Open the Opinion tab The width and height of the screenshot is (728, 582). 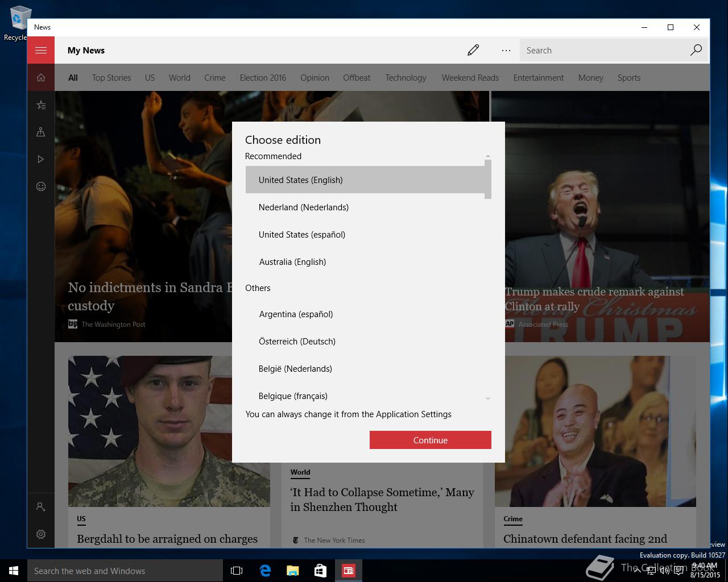(315, 77)
